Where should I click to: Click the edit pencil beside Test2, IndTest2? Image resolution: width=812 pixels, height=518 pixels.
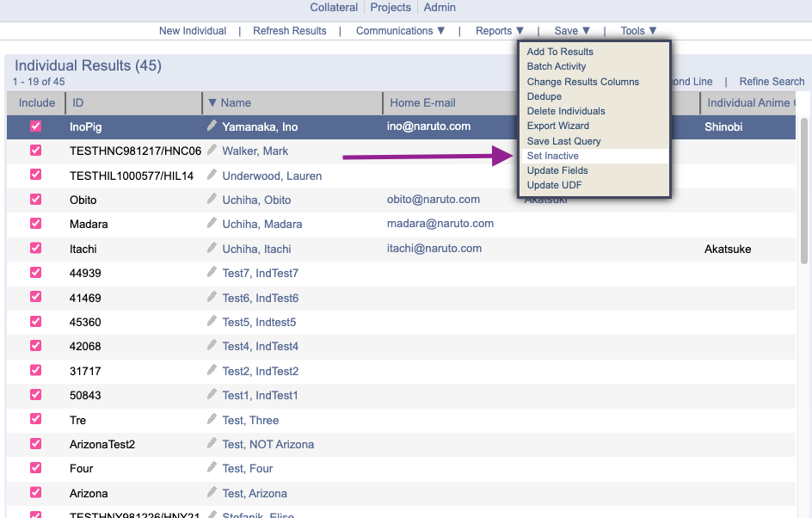click(212, 370)
